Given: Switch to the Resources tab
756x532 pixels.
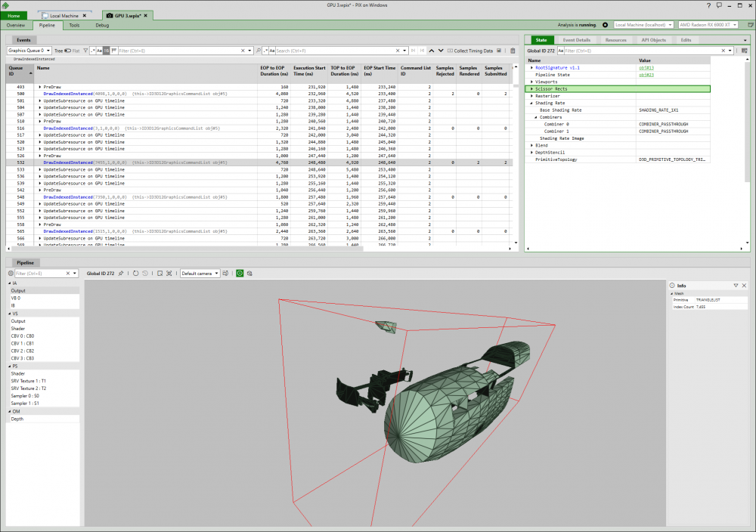Looking at the screenshot, I should pos(615,39).
